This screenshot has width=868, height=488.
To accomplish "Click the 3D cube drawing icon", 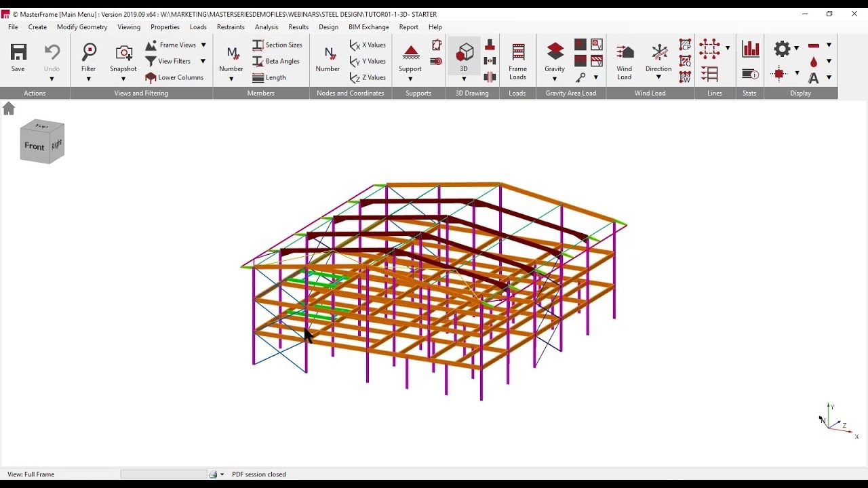I will click(x=465, y=52).
